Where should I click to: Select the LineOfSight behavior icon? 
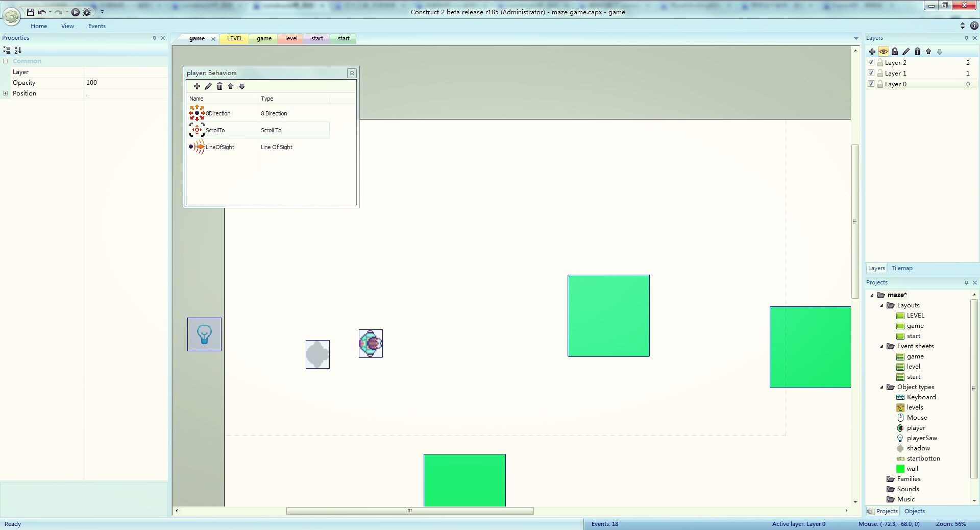[x=197, y=147]
